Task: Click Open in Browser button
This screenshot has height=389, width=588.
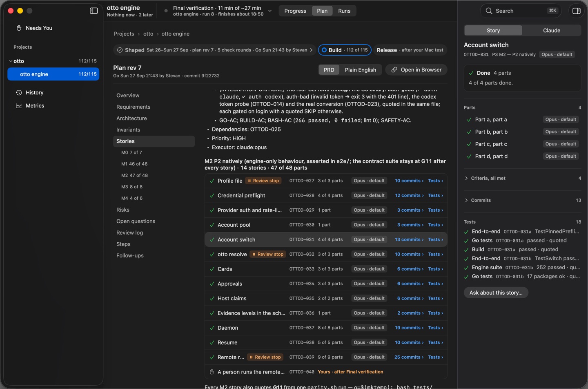Action: pos(416,70)
